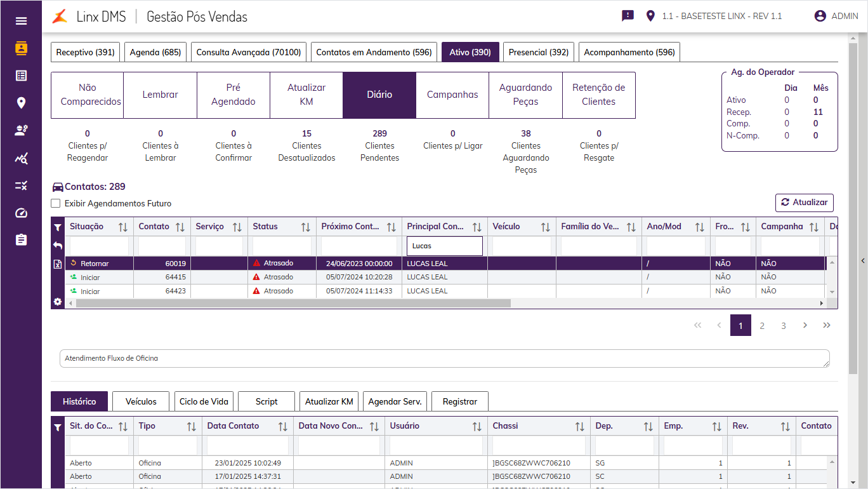Click the contacts grid horizontal scrollbar
Viewport: 868px width, 489px height.
[x=293, y=304]
